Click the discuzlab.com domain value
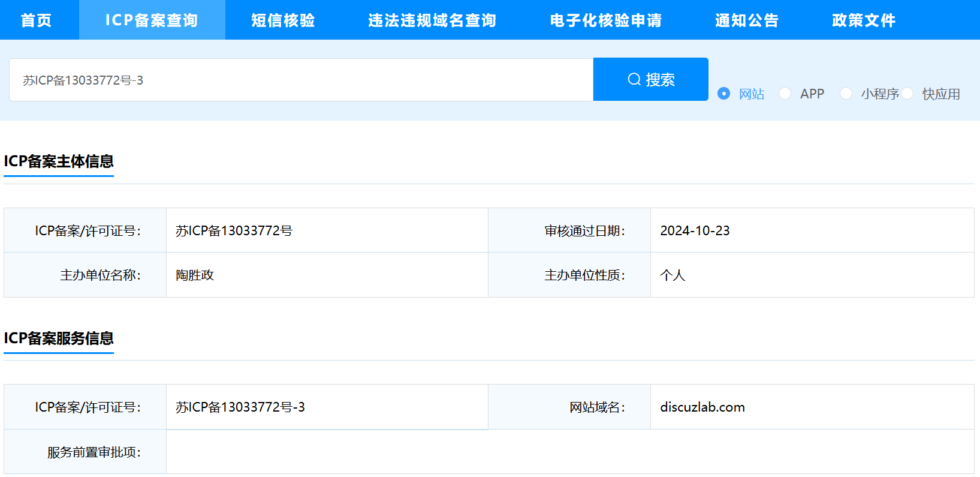This screenshot has height=477, width=980. click(x=702, y=407)
